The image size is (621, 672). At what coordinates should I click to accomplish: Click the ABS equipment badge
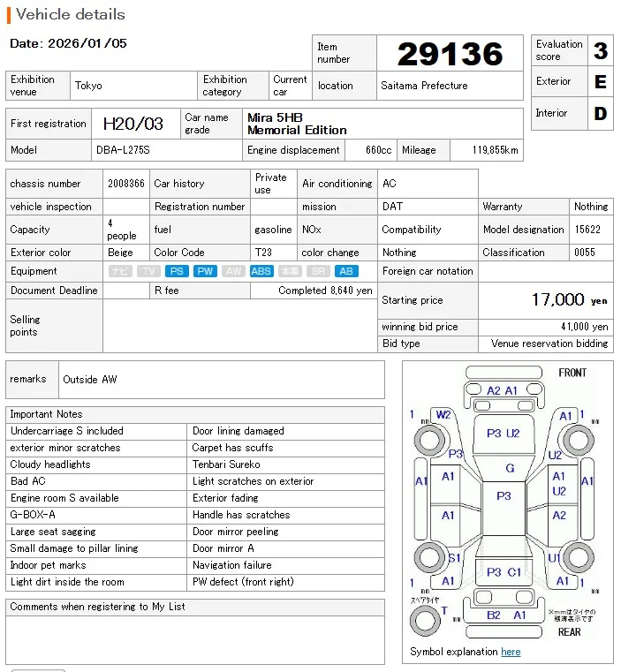click(x=261, y=271)
